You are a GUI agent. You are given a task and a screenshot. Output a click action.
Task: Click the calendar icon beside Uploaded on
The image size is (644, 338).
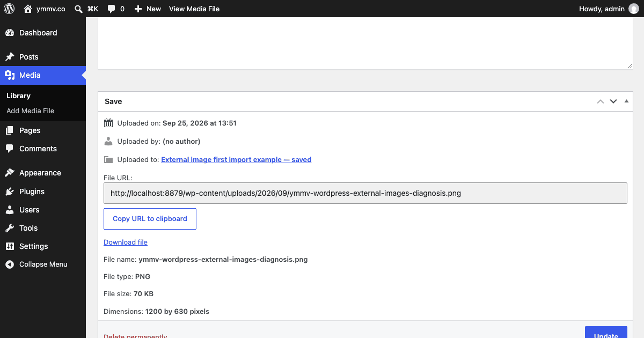tap(108, 123)
